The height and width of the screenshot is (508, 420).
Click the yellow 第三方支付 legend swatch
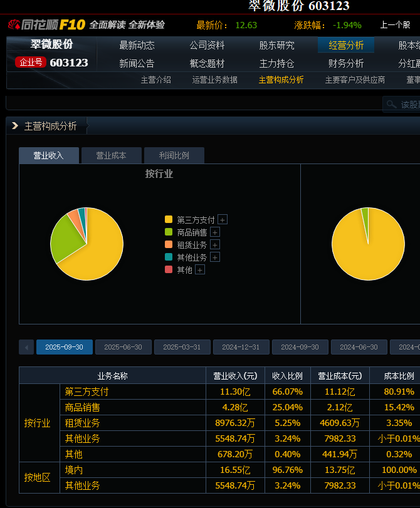pos(169,219)
